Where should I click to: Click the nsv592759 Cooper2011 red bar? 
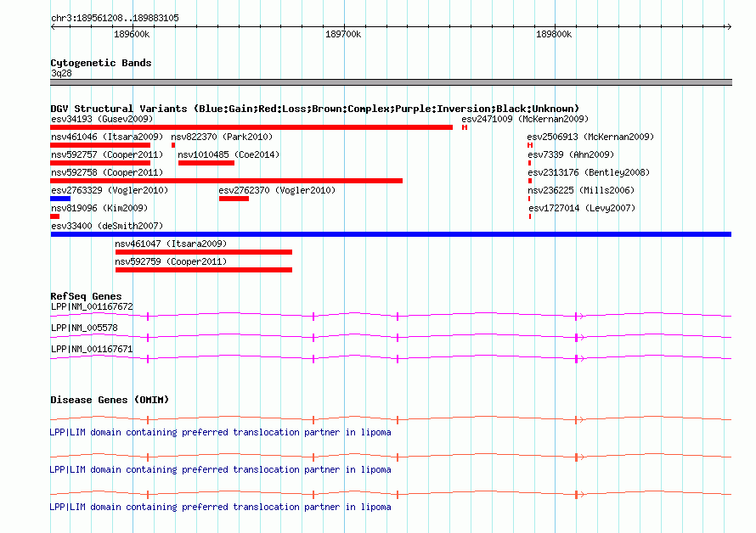(204, 270)
